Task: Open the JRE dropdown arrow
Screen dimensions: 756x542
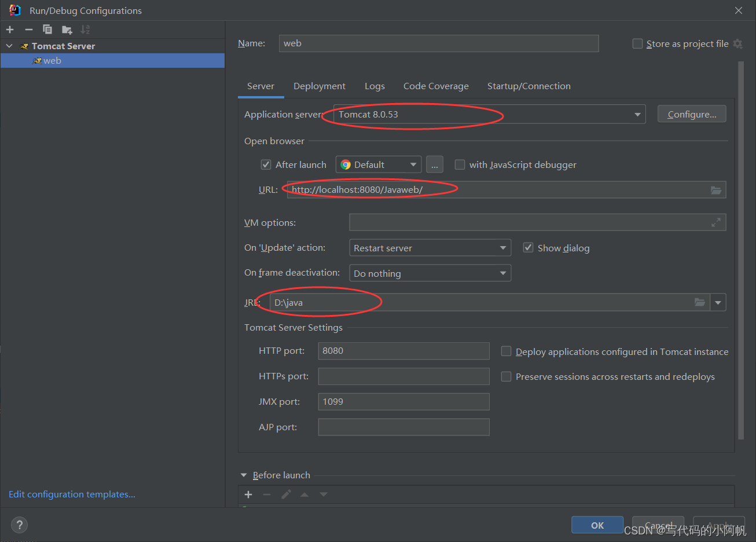Action: 718,302
